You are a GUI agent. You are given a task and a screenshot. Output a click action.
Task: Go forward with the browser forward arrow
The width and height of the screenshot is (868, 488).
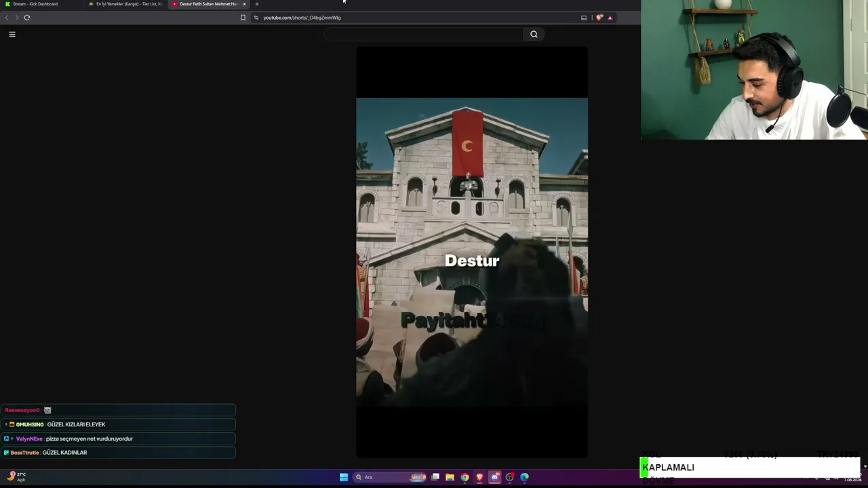17,18
